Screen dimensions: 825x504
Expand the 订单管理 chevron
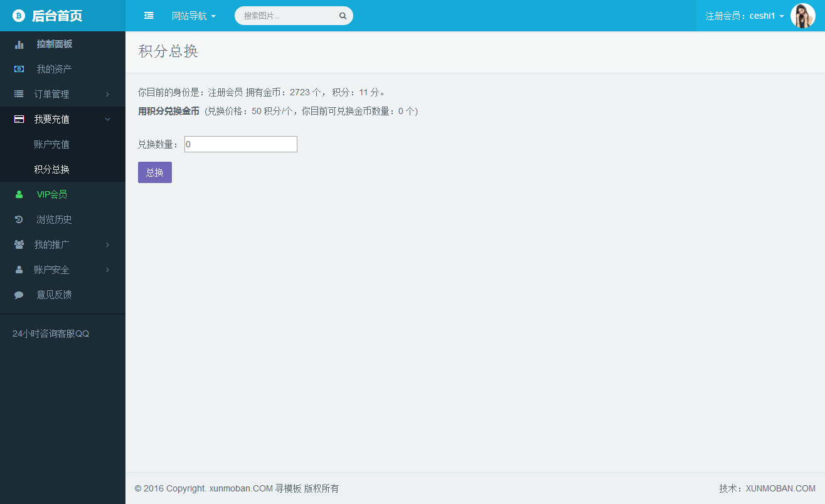click(107, 94)
